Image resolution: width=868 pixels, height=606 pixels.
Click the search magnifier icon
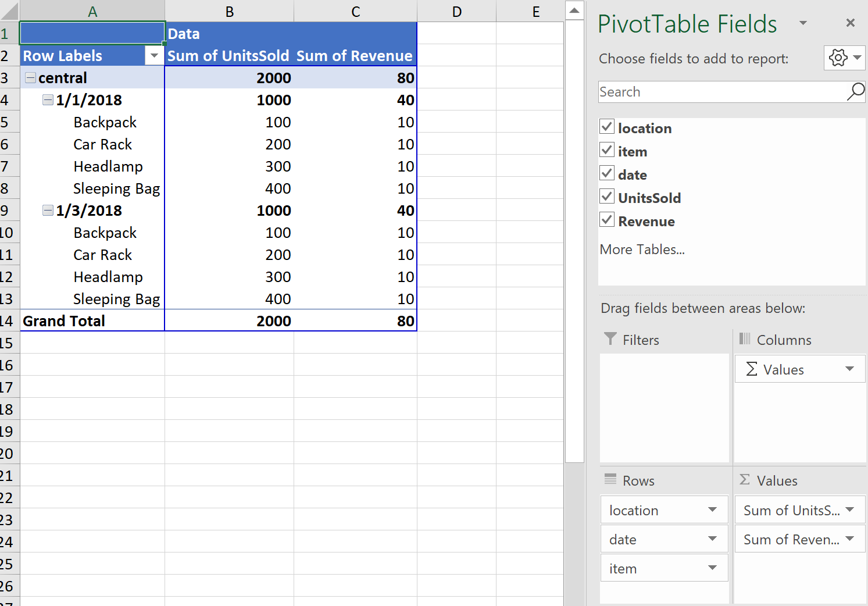click(855, 92)
